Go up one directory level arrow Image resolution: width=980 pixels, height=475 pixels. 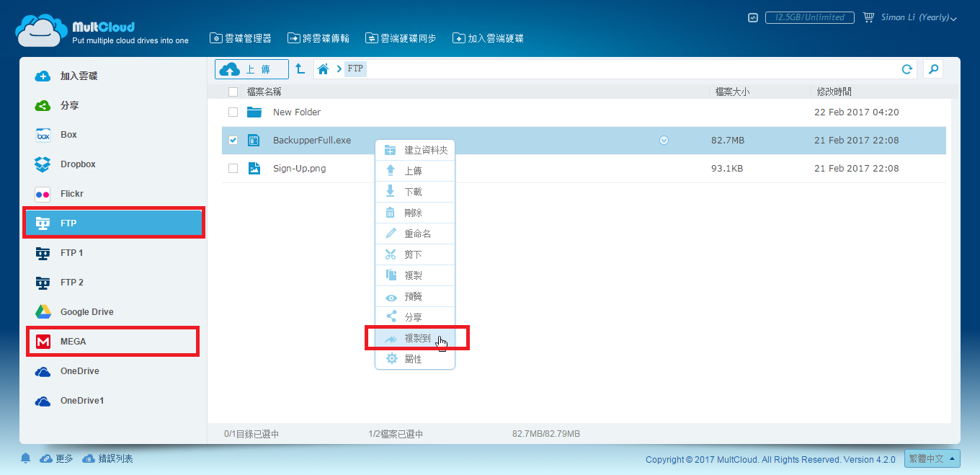tap(300, 69)
